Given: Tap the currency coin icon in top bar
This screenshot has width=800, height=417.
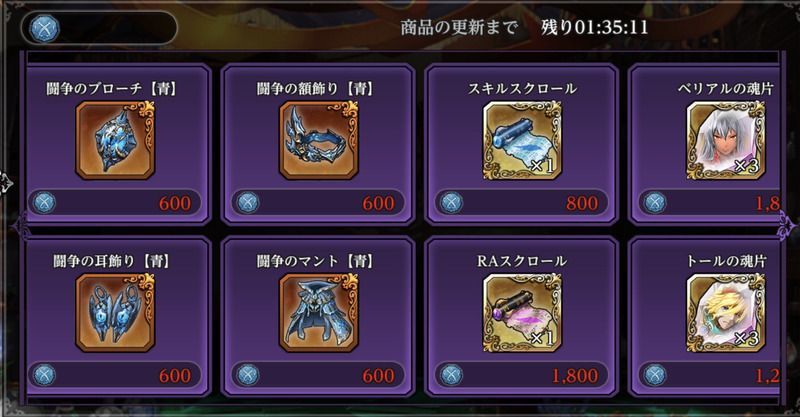Looking at the screenshot, I should point(44,28).
